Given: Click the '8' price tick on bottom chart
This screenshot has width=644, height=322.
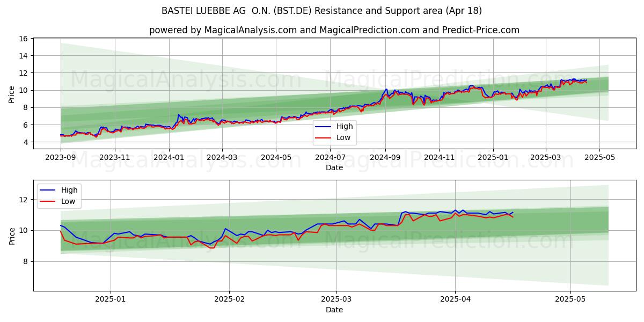Looking at the screenshot, I should point(25,262).
